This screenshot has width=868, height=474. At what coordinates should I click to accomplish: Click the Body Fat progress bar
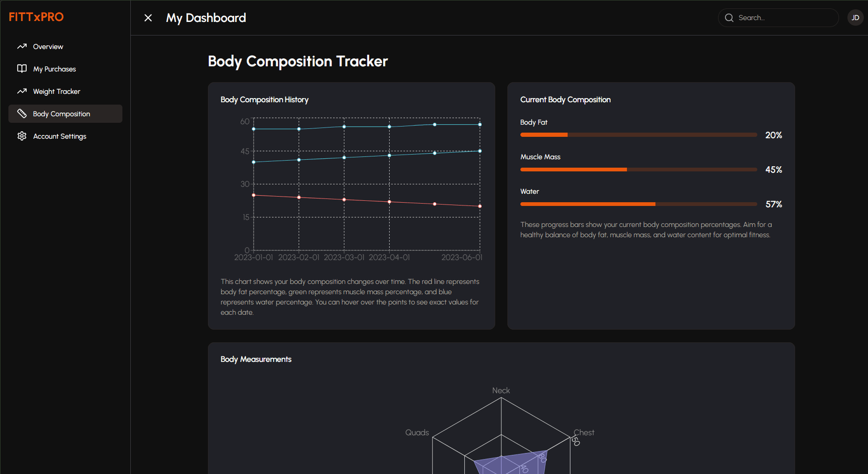click(x=638, y=134)
